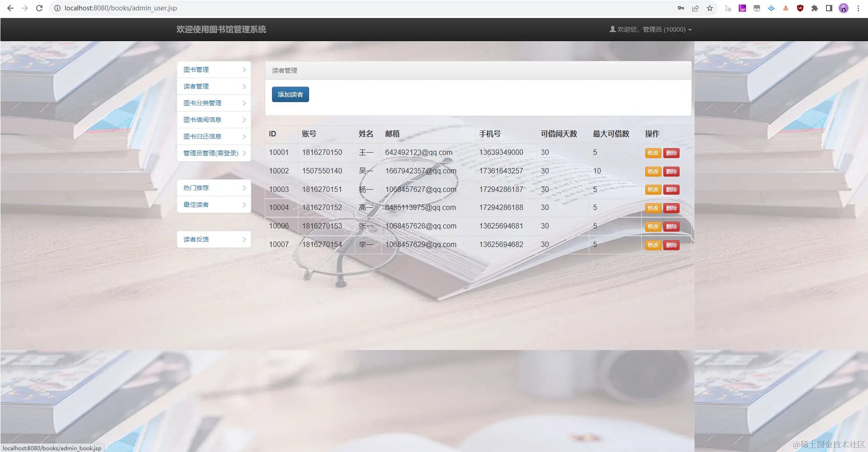Click 修改 for reader 10002
Viewport: 868px width, 452px height.
tap(653, 172)
